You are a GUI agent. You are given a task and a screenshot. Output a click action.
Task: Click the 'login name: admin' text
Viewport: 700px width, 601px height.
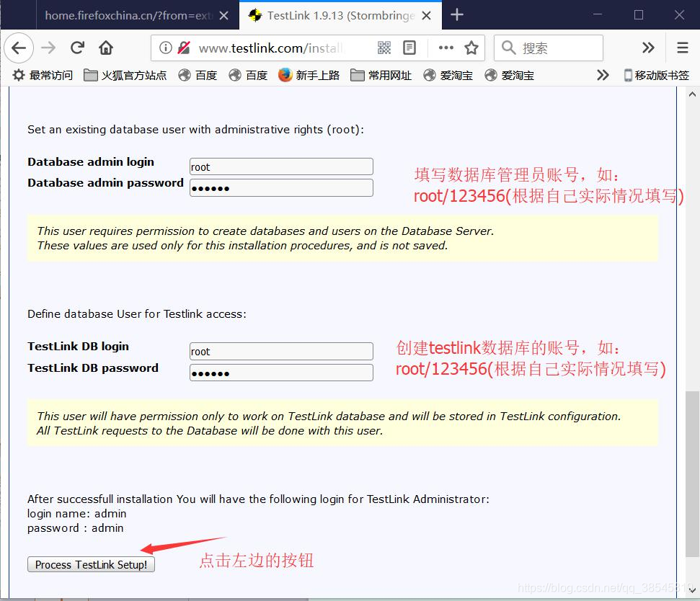(x=77, y=514)
